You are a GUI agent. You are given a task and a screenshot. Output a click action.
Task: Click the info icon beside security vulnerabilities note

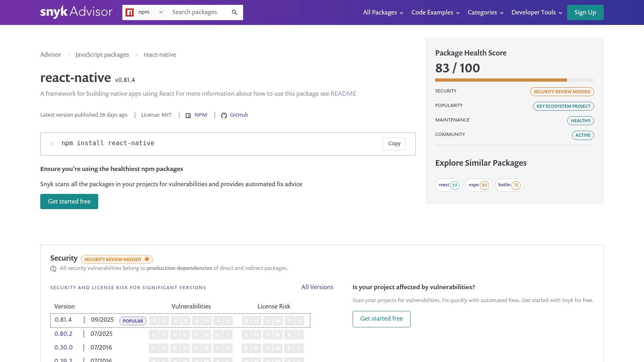(53, 269)
